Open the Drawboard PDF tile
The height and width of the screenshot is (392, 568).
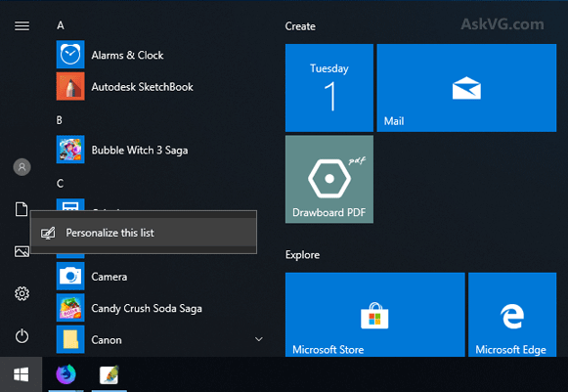click(329, 179)
